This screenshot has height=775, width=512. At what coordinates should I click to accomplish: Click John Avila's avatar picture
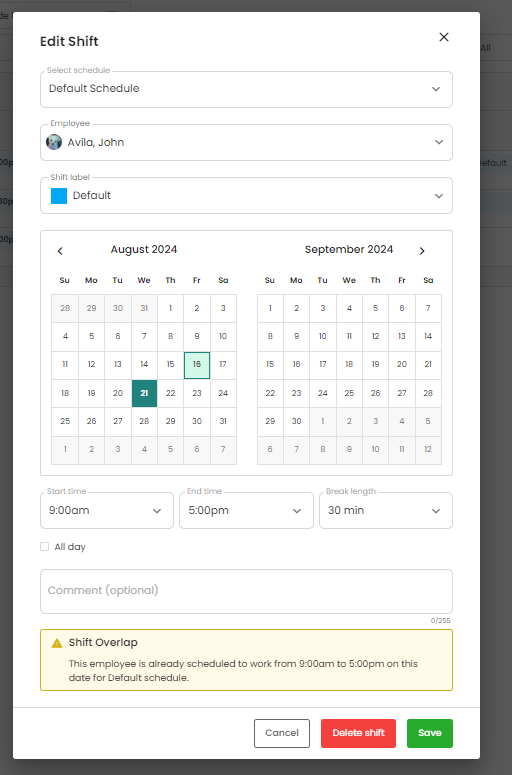(54, 142)
